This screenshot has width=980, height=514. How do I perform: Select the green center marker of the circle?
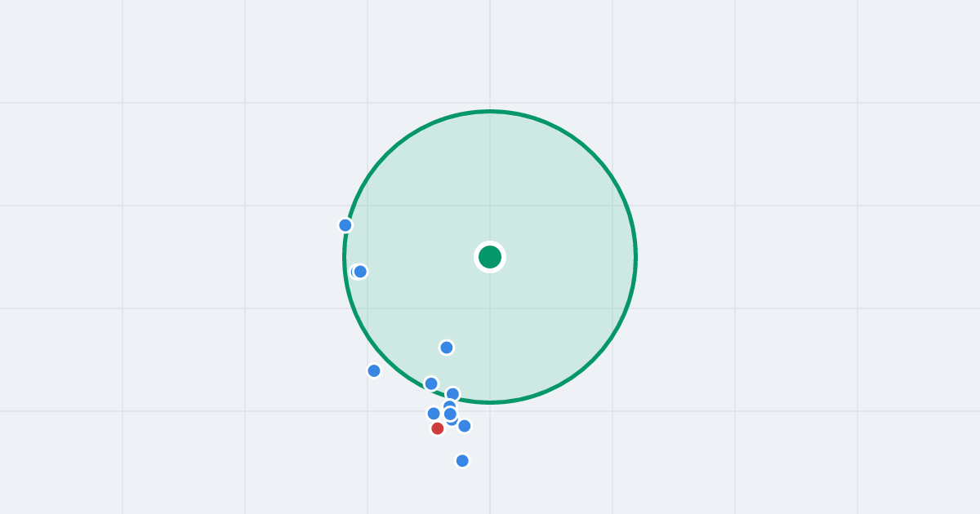tap(490, 257)
